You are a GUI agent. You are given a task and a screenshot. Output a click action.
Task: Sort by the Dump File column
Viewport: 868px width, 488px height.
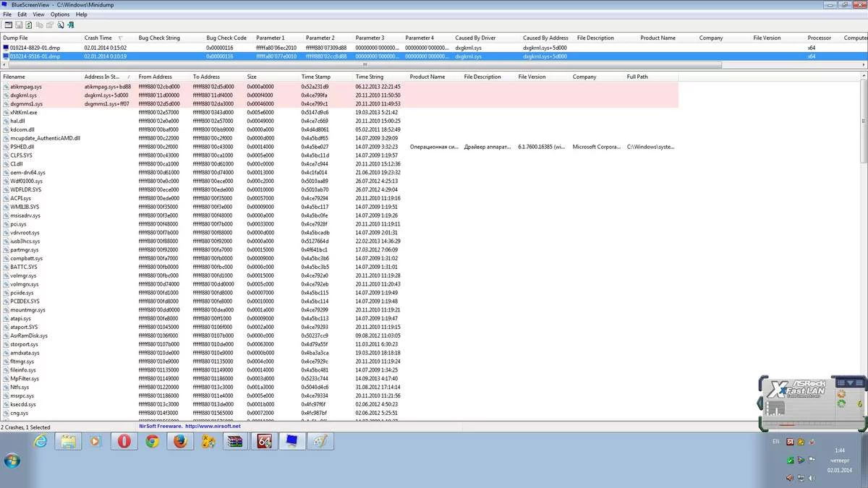point(41,38)
